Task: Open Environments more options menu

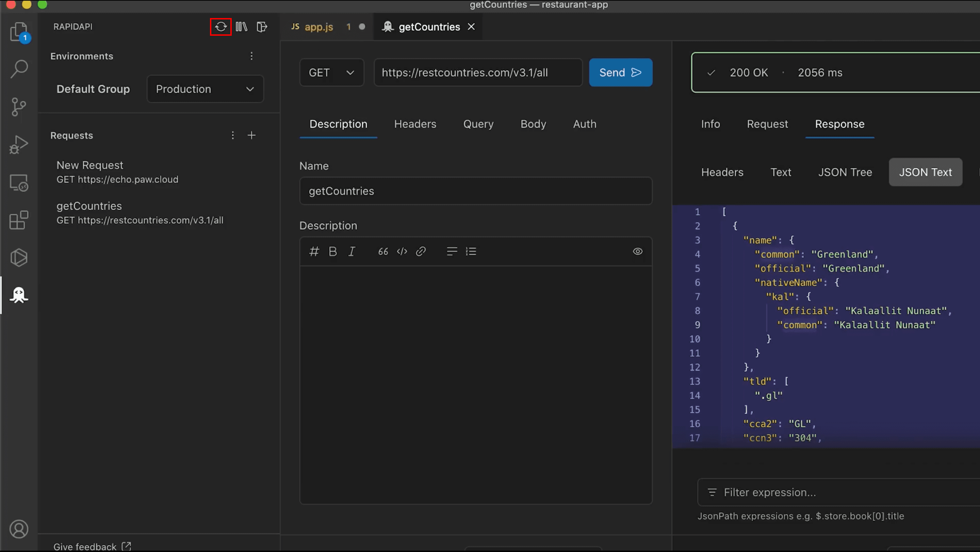Action: point(251,56)
